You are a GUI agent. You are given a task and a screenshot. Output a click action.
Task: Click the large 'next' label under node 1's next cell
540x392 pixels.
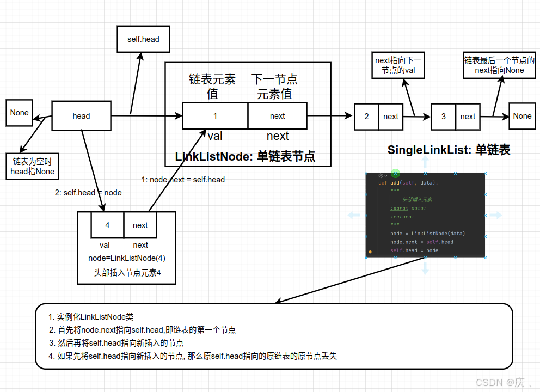click(x=278, y=136)
